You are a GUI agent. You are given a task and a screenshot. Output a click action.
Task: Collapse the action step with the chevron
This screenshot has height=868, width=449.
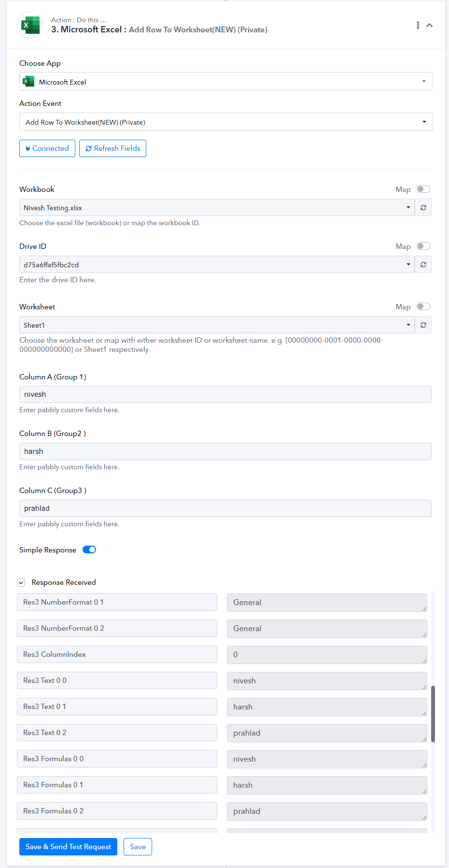point(429,25)
